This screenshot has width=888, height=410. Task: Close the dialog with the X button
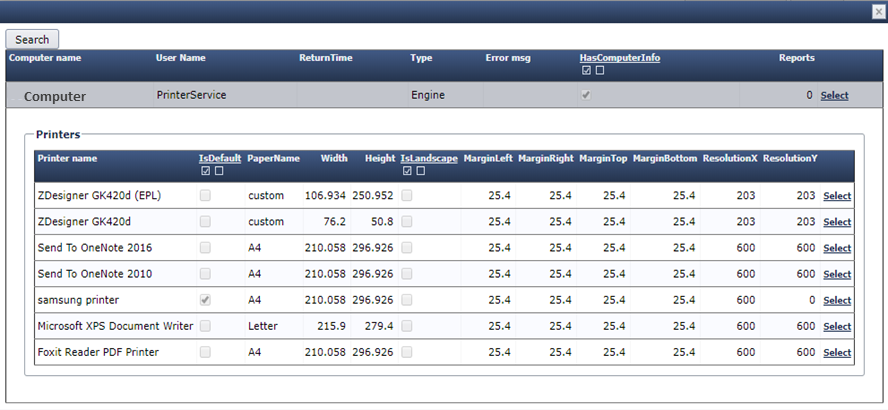click(879, 12)
